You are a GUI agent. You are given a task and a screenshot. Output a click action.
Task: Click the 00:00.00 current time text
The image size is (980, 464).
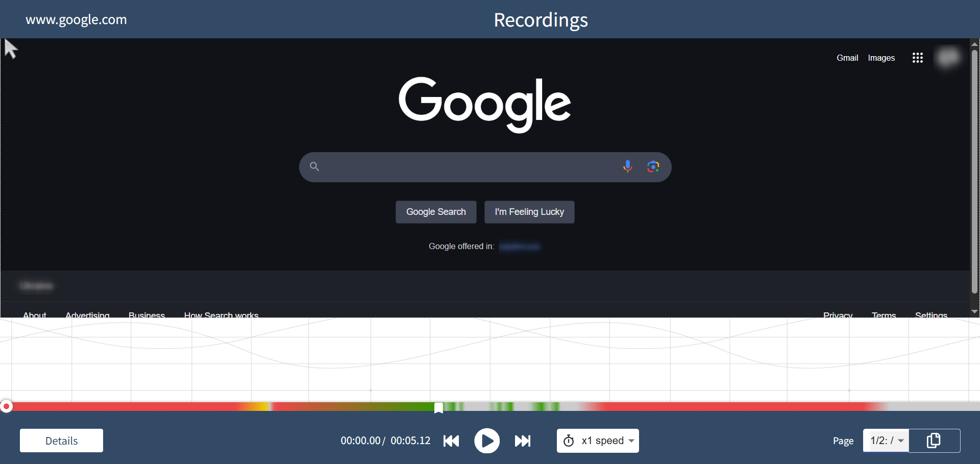[x=360, y=441]
